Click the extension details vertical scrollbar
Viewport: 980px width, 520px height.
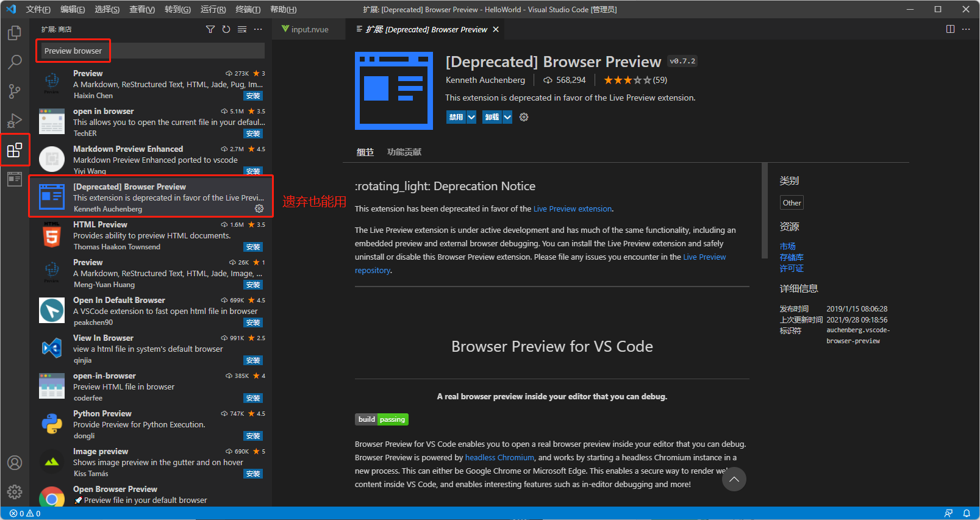765,211
